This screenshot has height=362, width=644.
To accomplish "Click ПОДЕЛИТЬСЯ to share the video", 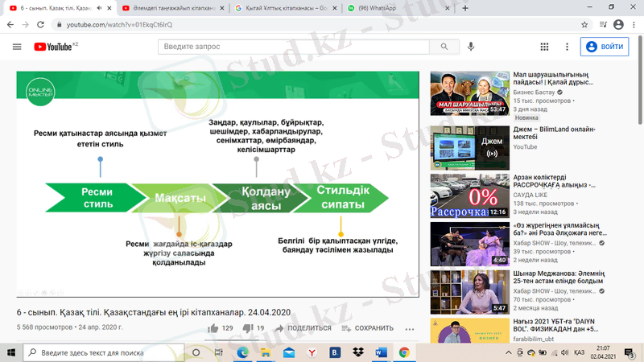I will tap(303, 328).
